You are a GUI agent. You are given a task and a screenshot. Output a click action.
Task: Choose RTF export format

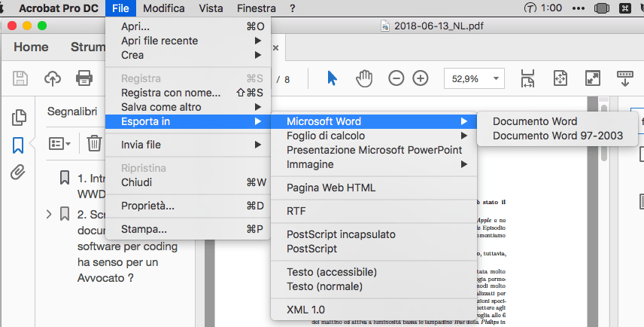click(374, 211)
